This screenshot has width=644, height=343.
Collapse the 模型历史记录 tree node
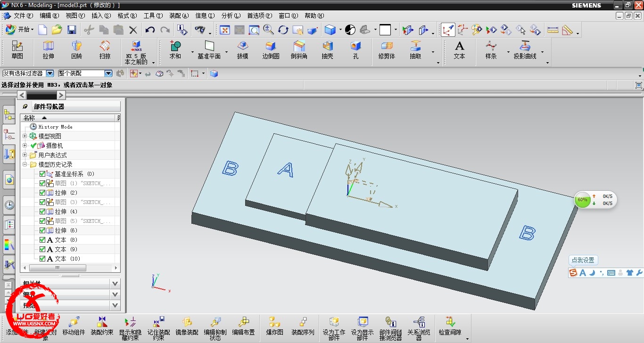point(25,164)
